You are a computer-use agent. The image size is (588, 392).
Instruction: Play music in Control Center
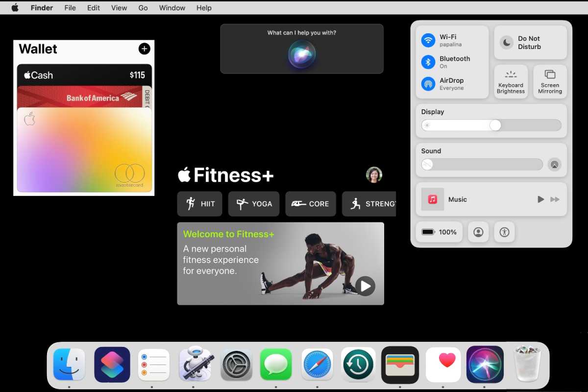(540, 199)
